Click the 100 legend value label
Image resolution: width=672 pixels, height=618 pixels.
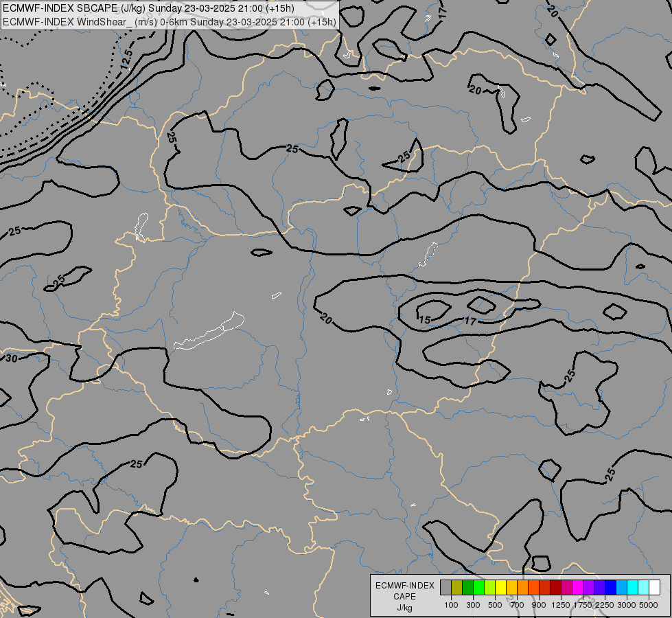(x=451, y=605)
